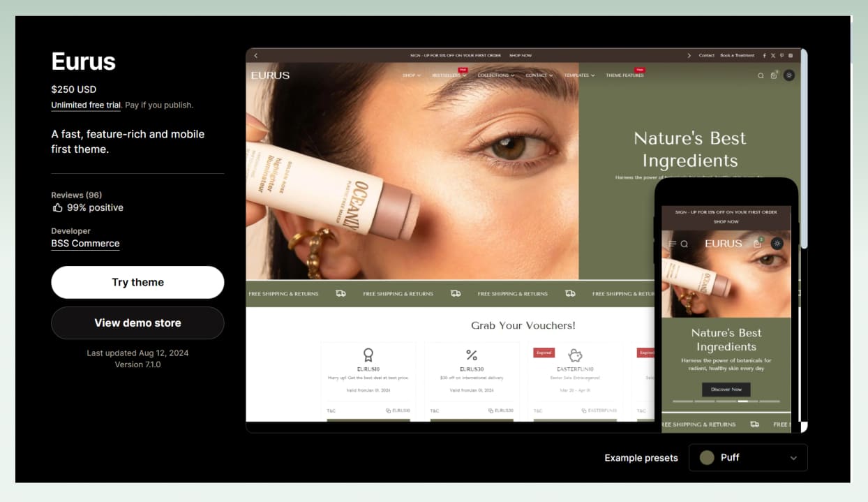Click the Discover Now button in mobile preview
Viewport: 868px width, 502px height.
click(x=726, y=389)
